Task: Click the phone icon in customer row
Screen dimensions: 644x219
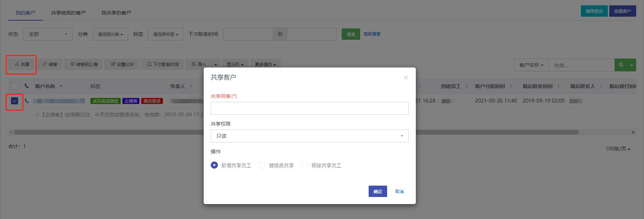Action: pyautogui.click(x=27, y=101)
